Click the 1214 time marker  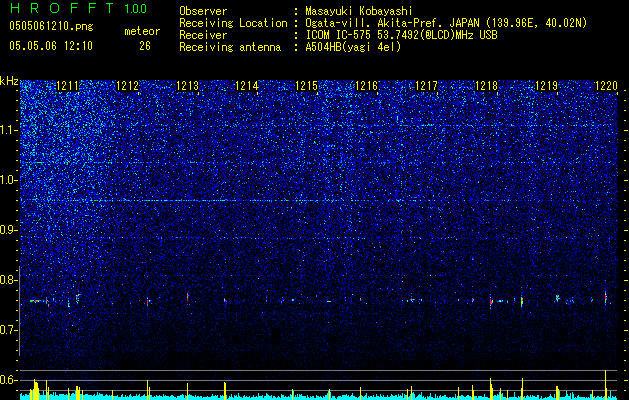tap(247, 86)
